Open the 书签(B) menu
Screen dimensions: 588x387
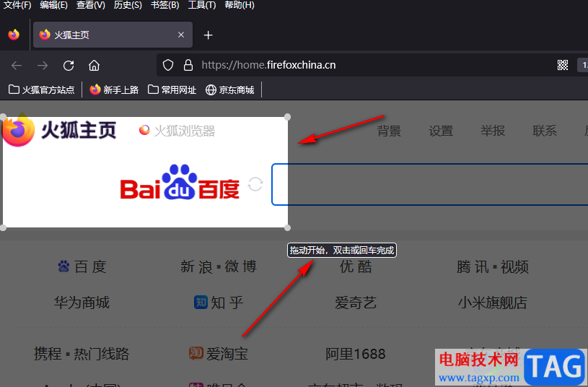(164, 5)
